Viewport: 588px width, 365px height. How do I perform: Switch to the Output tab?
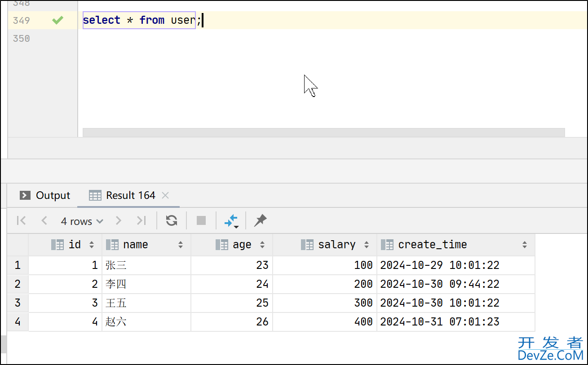point(45,195)
